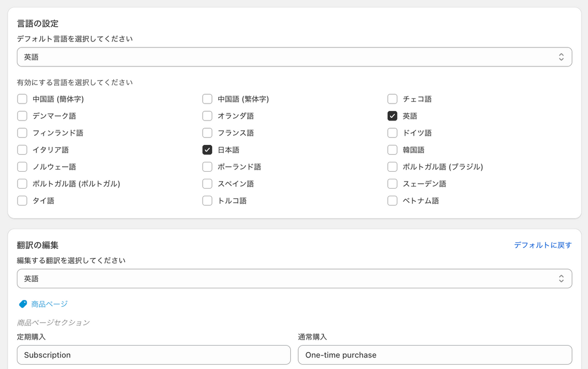Screen dimensions: 588x369
Task: Select the スペイン語 checkbox
Action: point(207,184)
